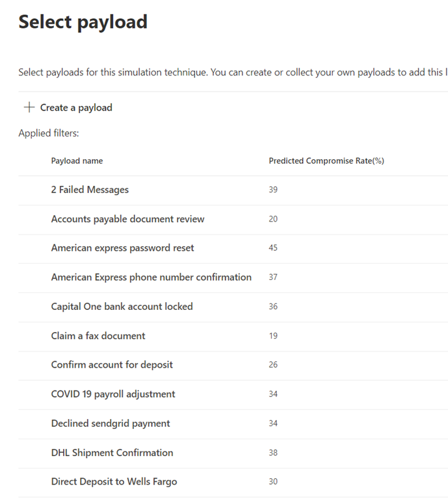Select Accounts payable document review payload

[x=127, y=219]
